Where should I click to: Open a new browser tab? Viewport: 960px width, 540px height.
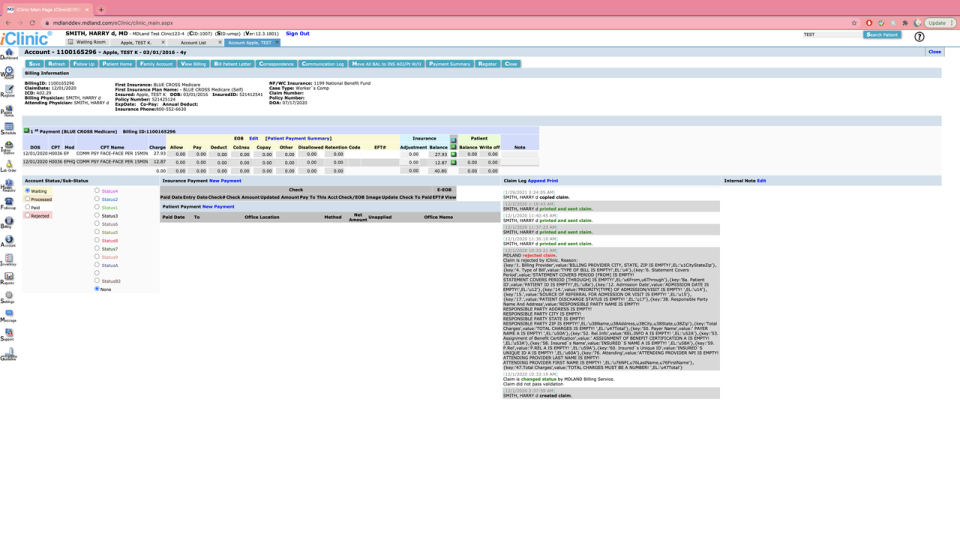pos(101,9)
